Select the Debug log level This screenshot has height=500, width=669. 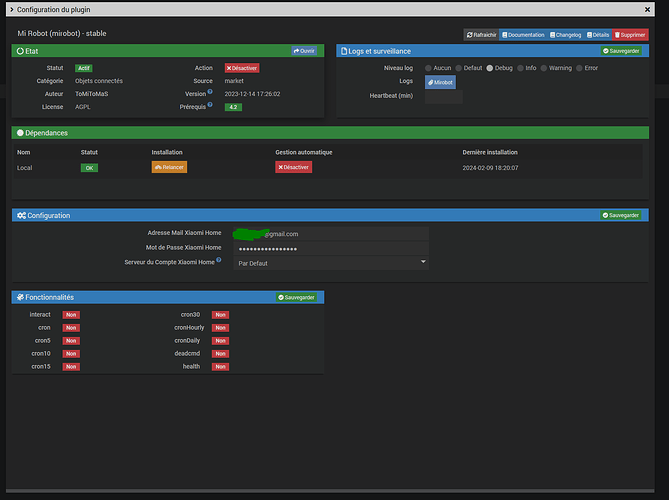(x=490, y=68)
